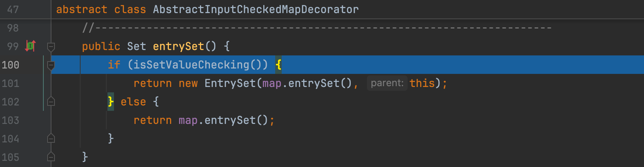
Task: Click the fold end marker on line 104
Action: [x=51, y=138]
